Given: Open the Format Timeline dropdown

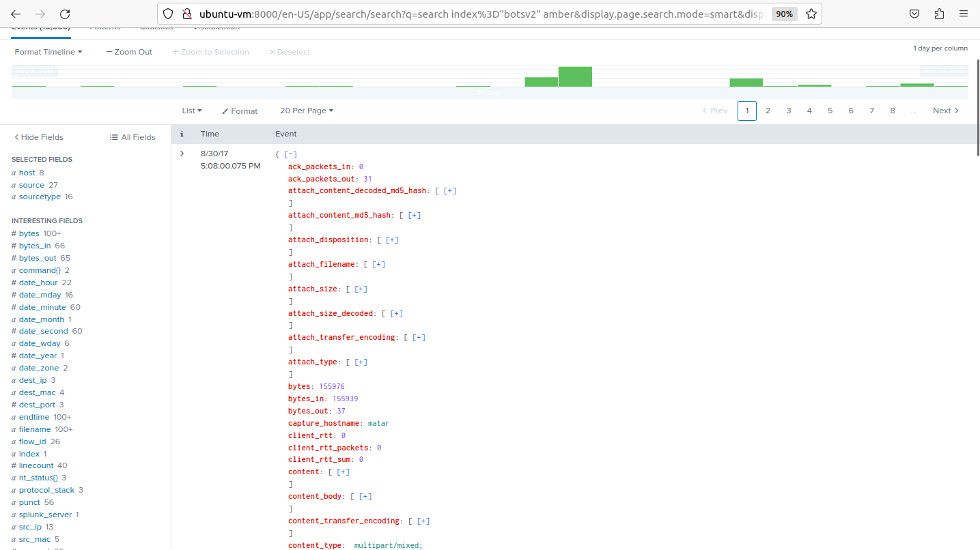Looking at the screenshot, I should coord(48,51).
